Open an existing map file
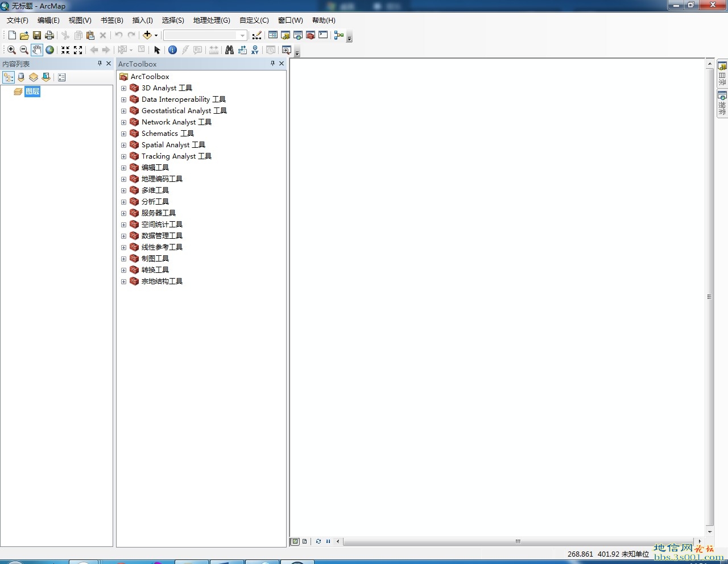 [24, 35]
